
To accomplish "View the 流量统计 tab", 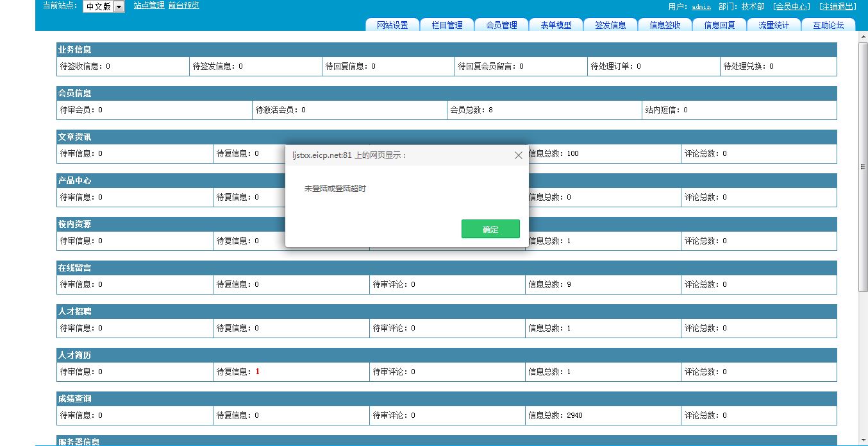I will click(774, 25).
